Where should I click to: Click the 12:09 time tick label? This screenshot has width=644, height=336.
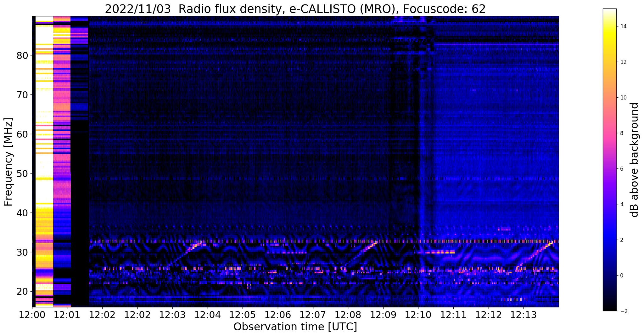[x=383, y=315]
